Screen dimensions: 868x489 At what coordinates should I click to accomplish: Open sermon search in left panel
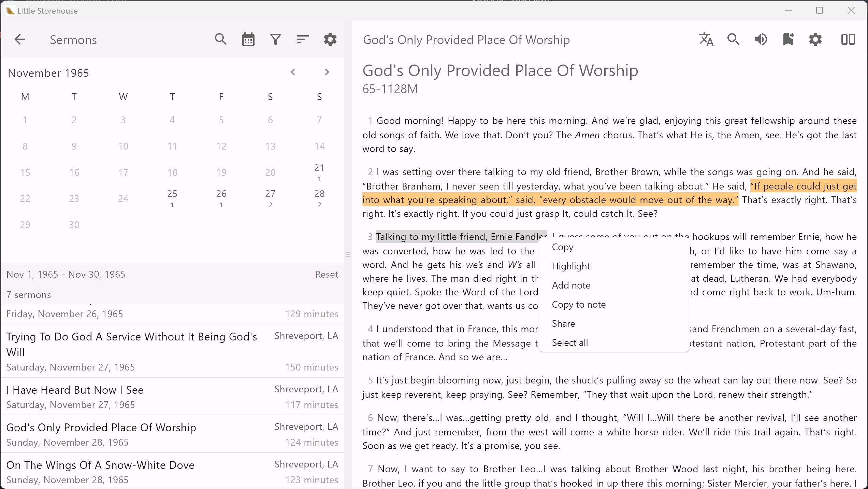click(221, 40)
